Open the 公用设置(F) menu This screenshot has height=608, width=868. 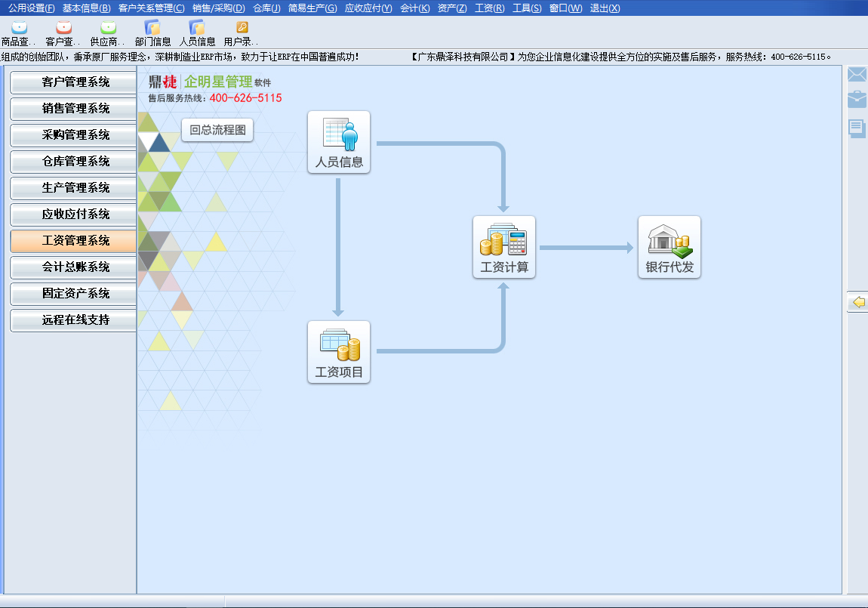pos(32,8)
